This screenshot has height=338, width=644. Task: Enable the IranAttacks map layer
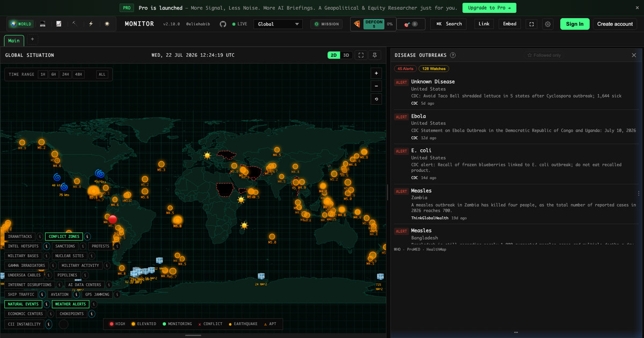(x=20, y=237)
